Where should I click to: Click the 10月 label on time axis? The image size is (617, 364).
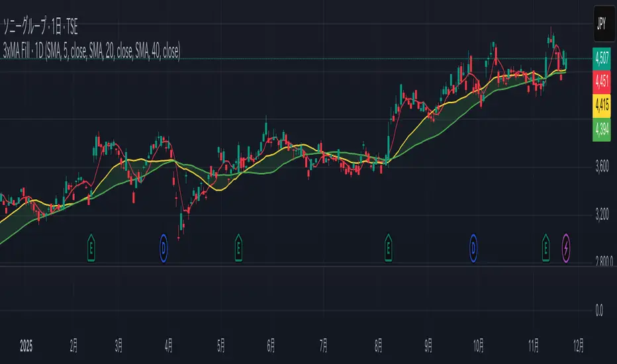[479, 346]
